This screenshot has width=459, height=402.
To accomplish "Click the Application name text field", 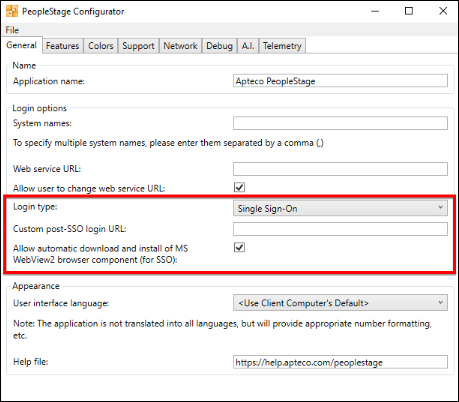I will pyautogui.click(x=340, y=81).
